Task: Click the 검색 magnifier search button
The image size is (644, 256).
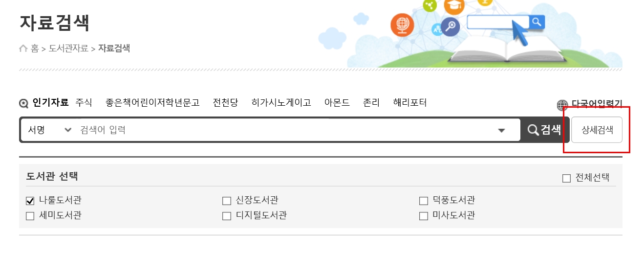Action: tap(545, 130)
